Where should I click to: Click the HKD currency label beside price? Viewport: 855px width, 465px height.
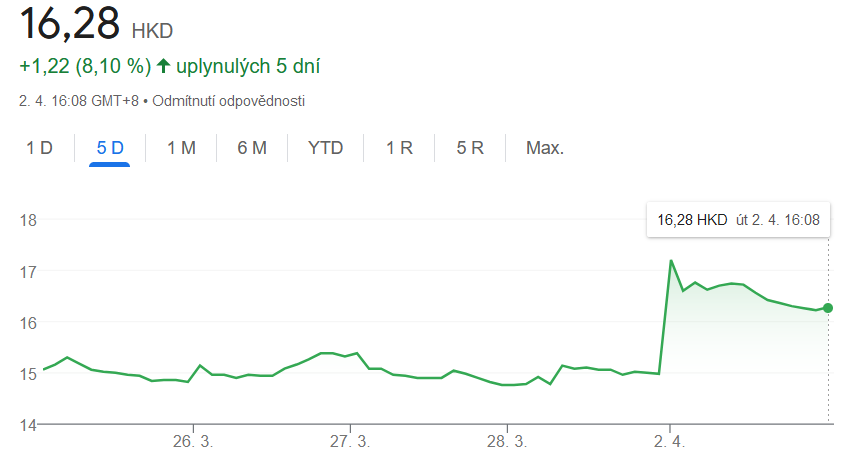(x=153, y=30)
